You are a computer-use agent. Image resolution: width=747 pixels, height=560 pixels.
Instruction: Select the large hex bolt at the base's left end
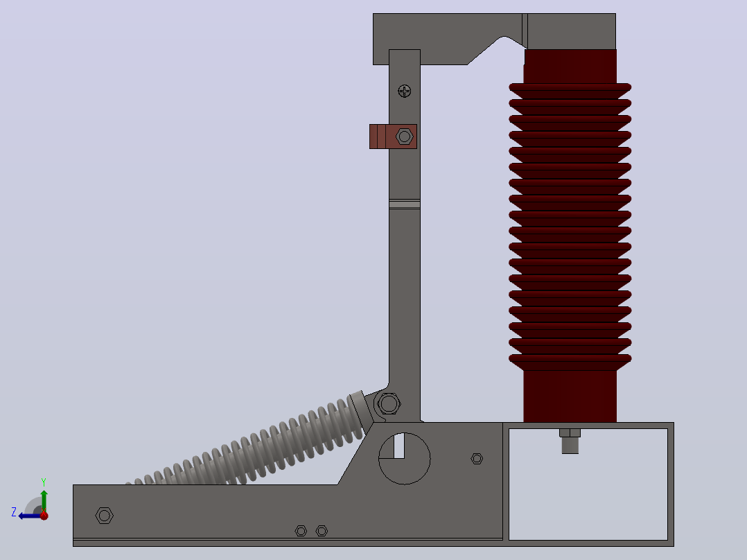point(105,515)
